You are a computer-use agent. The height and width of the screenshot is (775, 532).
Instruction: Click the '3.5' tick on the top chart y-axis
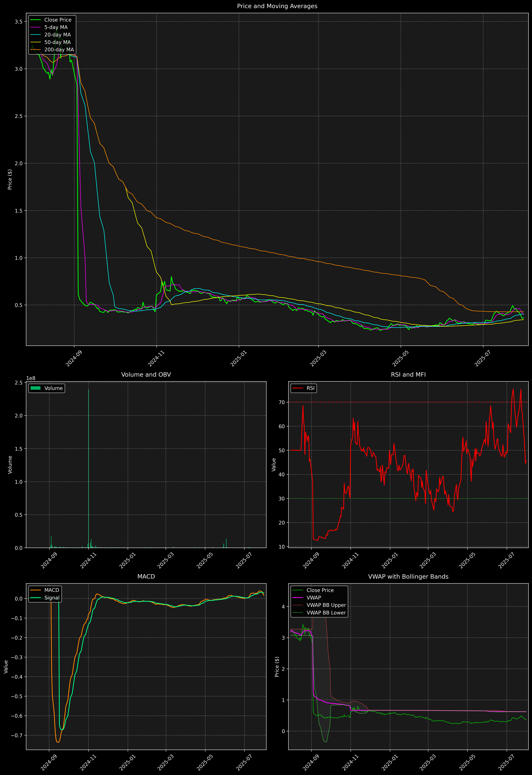point(19,22)
